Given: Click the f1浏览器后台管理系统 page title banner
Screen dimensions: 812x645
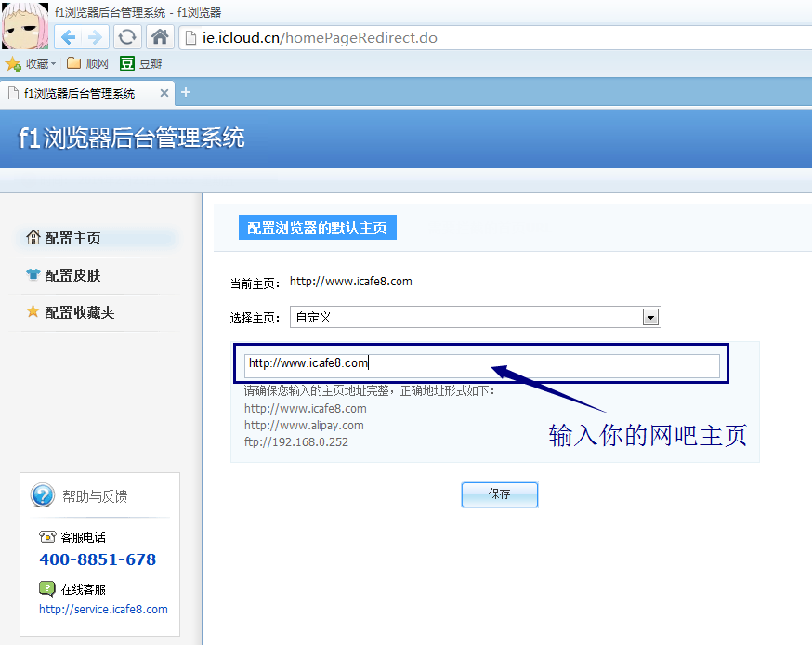Looking at the screenshot, I should 132,138.
